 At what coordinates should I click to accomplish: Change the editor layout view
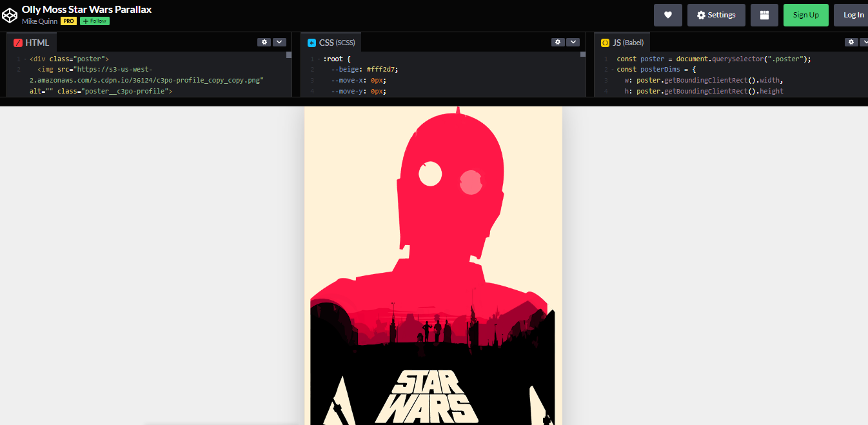click(x=764, y=15)
